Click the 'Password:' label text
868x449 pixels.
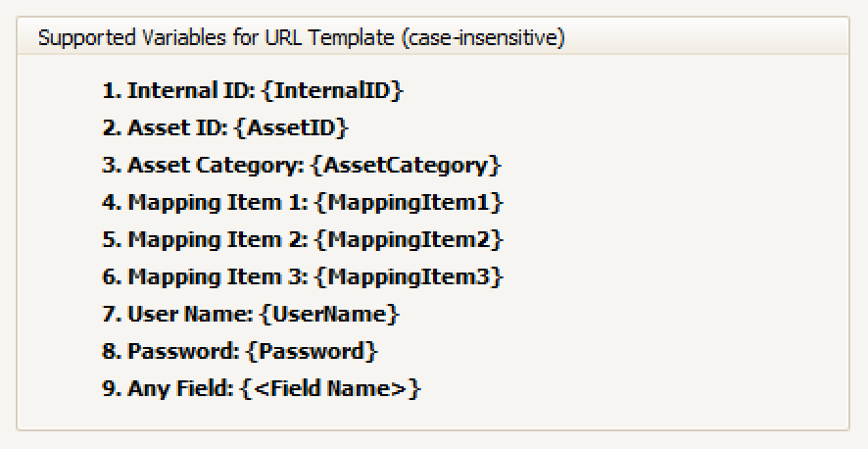tap(184, 351)
